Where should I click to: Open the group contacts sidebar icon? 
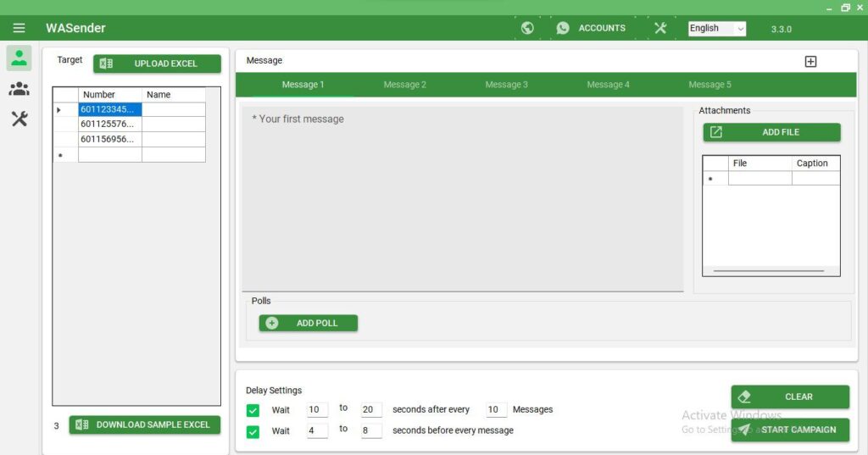tap(19, 89)
